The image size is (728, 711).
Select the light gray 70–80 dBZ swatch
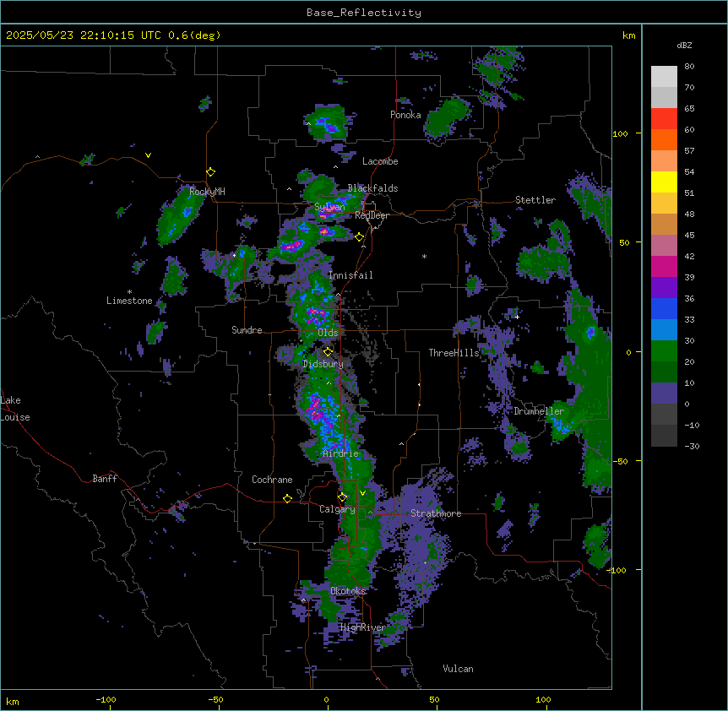point(664,77)
